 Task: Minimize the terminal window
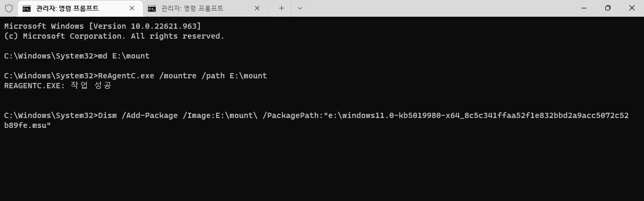(583, 8)
